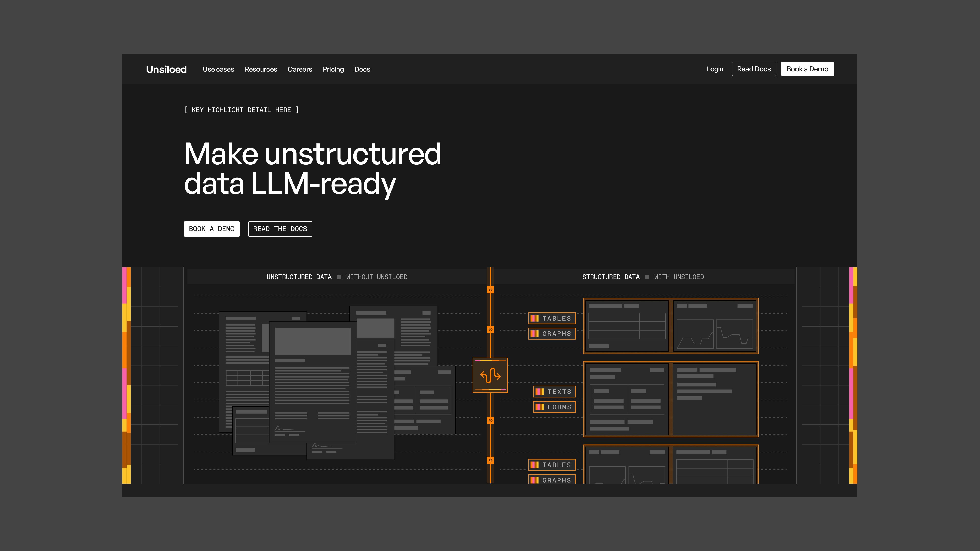
Task: Click the central orange transform icon
Action: tap(490, 375)
